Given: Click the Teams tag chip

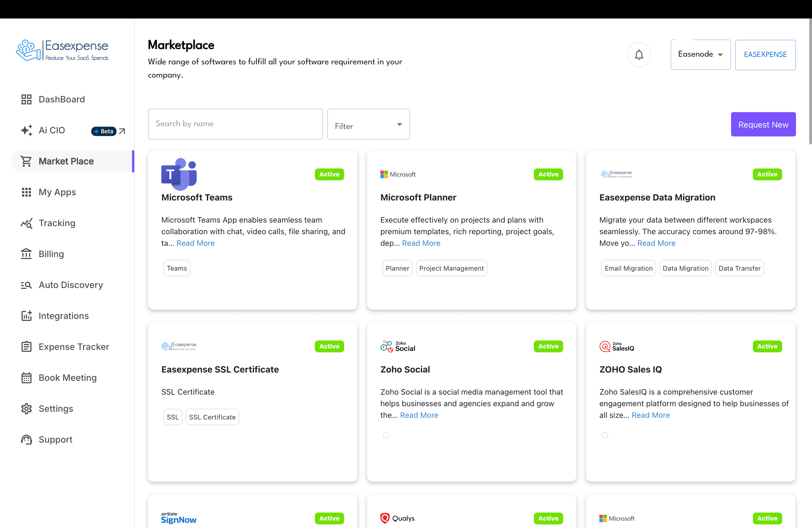Looking at the screenshot, I should pos(177,268).
